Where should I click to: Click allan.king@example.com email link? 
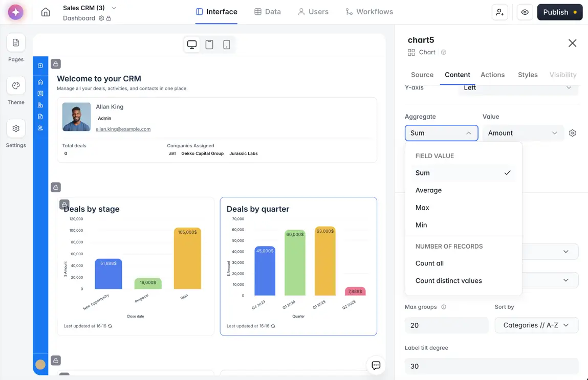click(123, 129)
